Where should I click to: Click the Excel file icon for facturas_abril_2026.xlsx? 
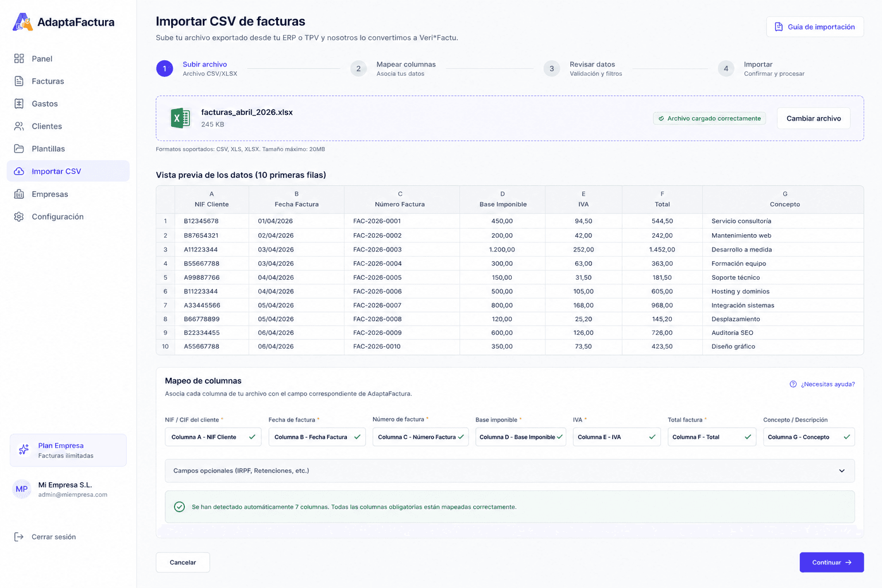(x=180, y=118)
